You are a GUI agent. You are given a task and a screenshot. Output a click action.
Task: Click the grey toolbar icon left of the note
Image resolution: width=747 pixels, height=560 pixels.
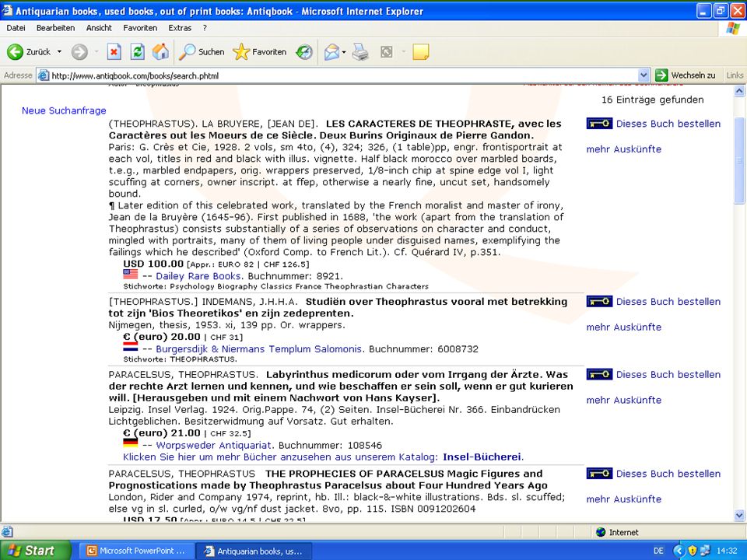pos(387,52)
